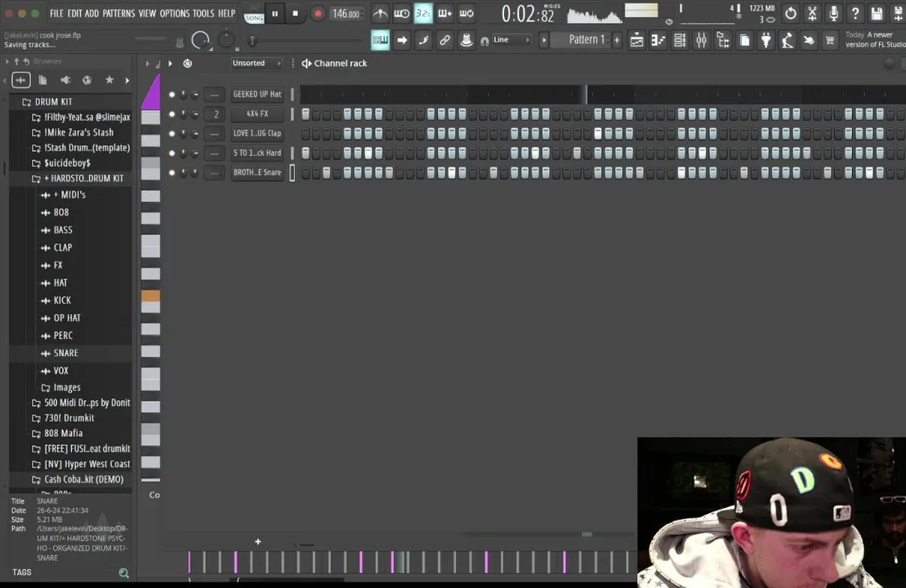This screenshot has height=588, width=906.
Task: Select the 5 TO 1..ck Hard channel button
Action: pyautogui.click(x=257, y=153)
